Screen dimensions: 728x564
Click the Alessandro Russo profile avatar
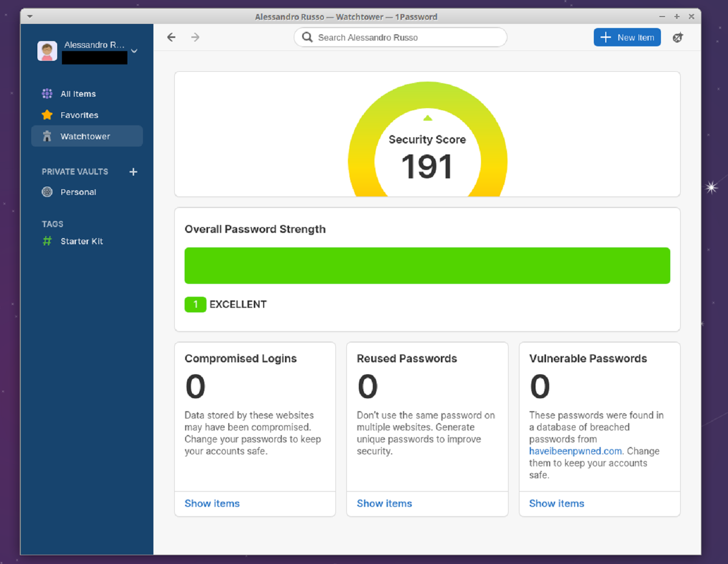[47, 50]
